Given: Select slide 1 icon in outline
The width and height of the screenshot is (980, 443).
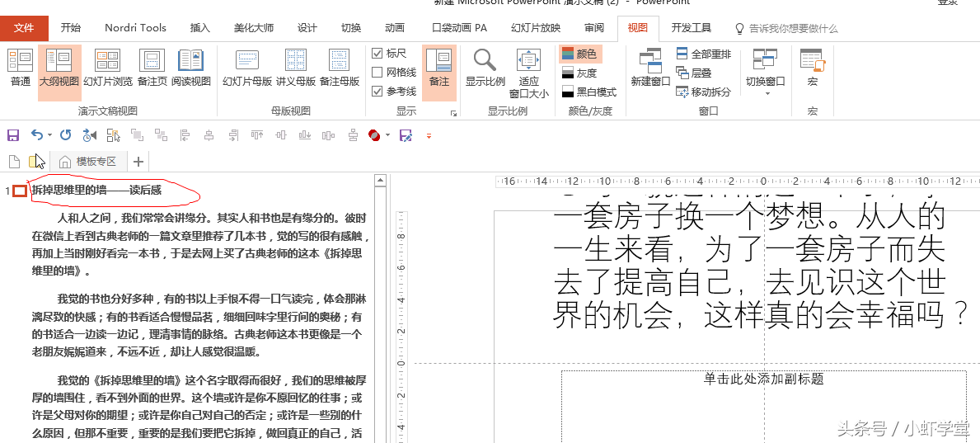Looking at the screenshot, I should (x=20, y=191).
